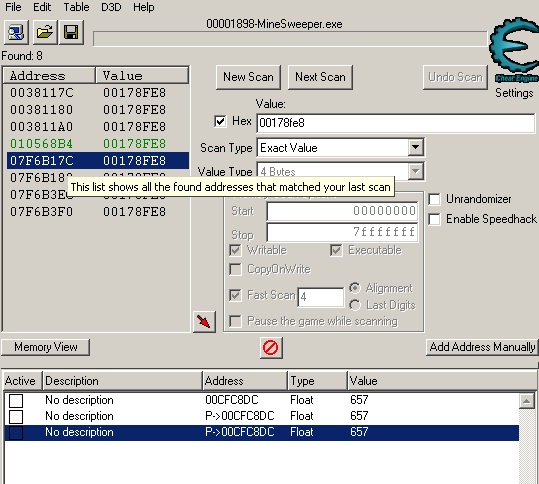This screenshot has width=539, height=484.
Task: Click the Type column header
Action: 317,381
